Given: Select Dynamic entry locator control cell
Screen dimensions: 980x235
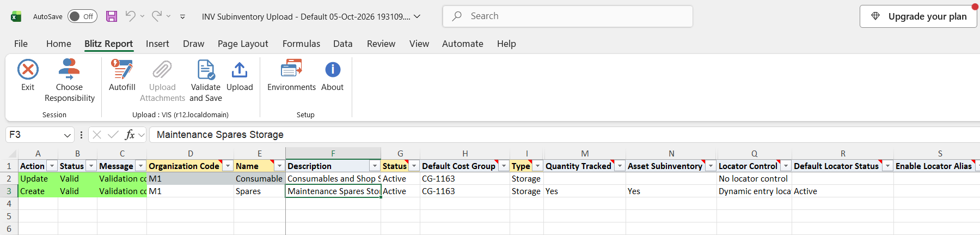Looking at the screenshot, I should click(x=754, y=191).
